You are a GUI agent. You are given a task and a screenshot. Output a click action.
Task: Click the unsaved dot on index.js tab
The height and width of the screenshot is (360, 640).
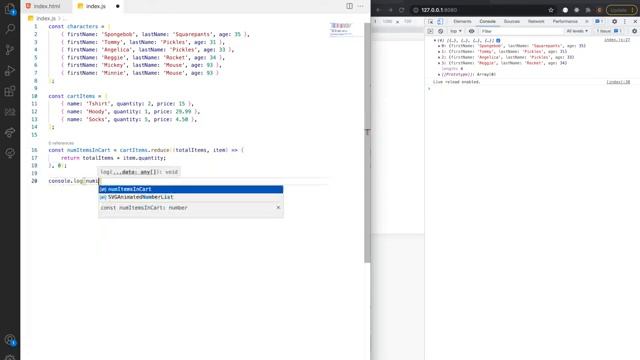(x=118, y=6)
